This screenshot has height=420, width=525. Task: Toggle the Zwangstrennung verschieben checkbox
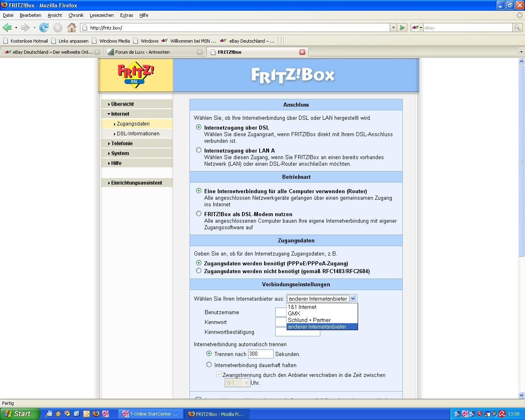coord(219,374)
